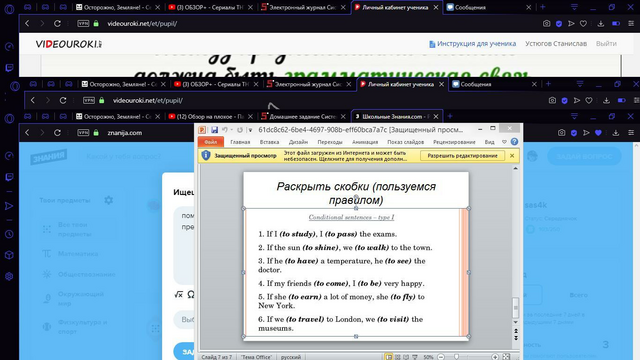Collapse the ribbon using chevron icon

pos(504,142)
